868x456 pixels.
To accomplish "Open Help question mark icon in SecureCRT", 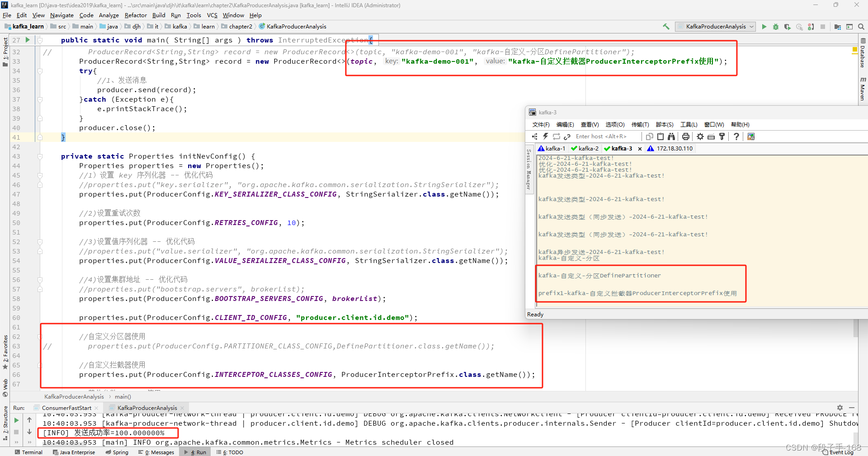I will click(736, 136).
